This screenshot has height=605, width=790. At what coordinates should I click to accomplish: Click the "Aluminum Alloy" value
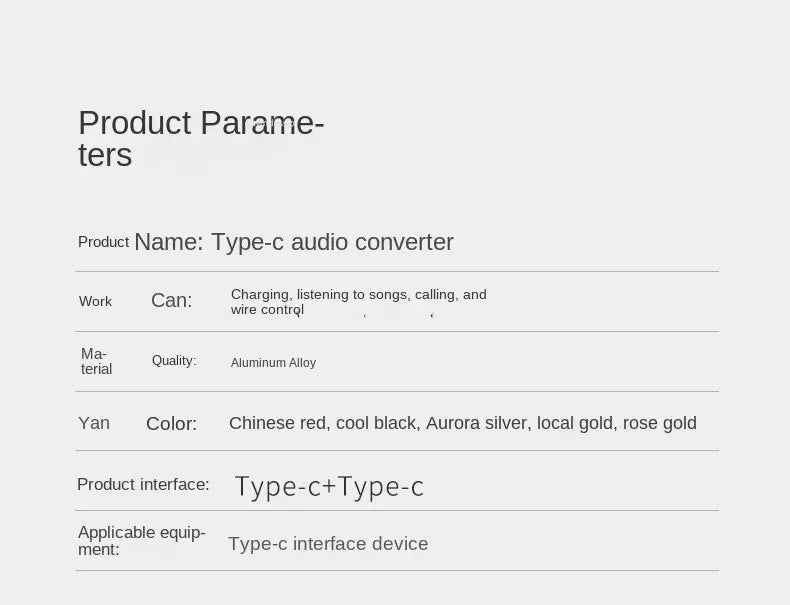273,363
